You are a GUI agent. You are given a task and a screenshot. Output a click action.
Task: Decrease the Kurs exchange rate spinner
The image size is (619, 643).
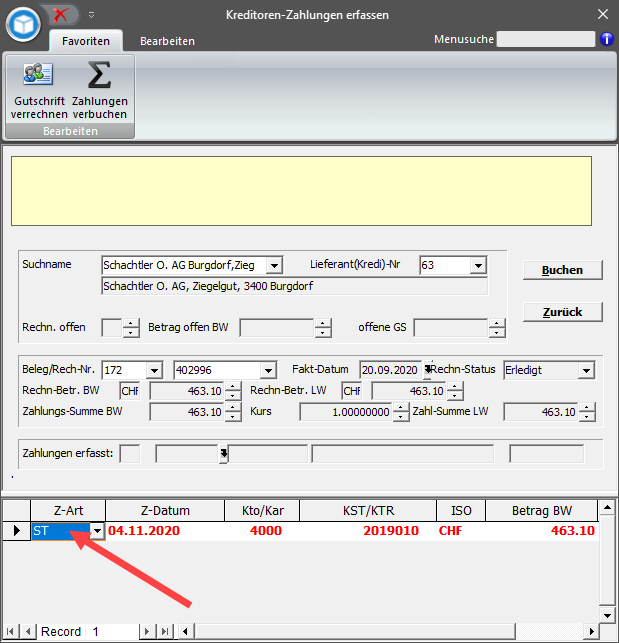point(401,417)
